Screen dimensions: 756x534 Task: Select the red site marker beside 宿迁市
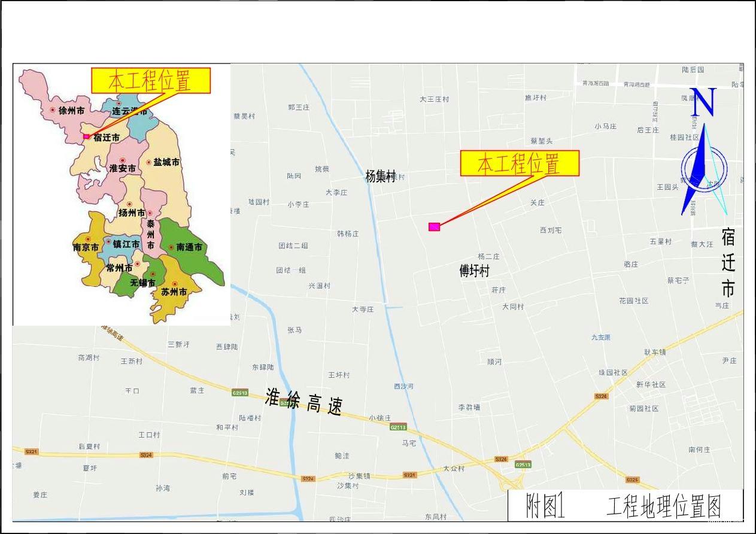[86, 136]
